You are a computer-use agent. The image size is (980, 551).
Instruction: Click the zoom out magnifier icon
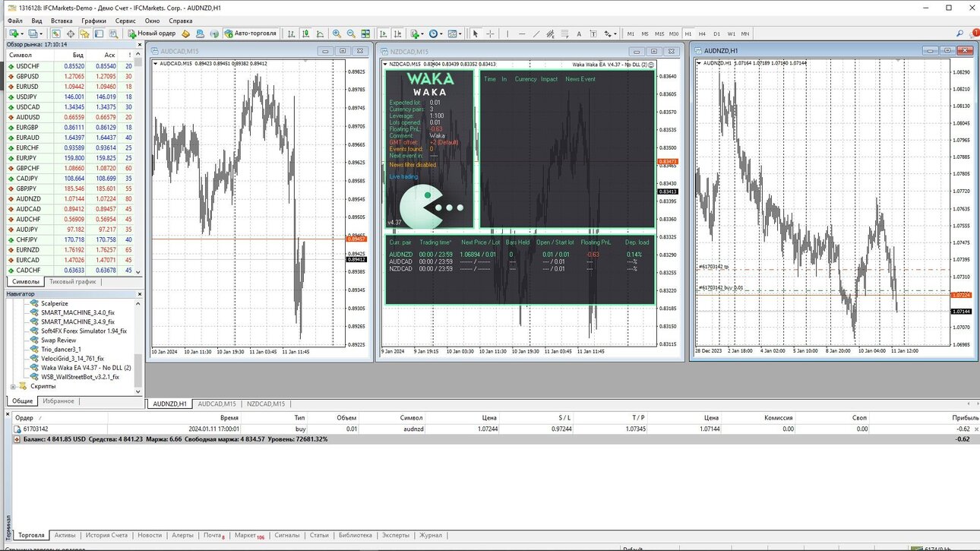click(351, 33)
